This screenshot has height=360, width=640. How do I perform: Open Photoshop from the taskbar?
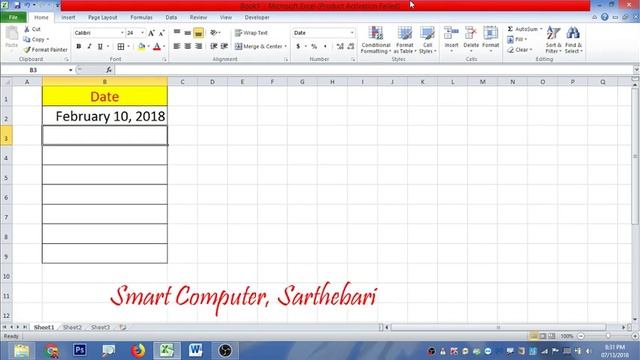pyautogui.click(x=80, y=350)
